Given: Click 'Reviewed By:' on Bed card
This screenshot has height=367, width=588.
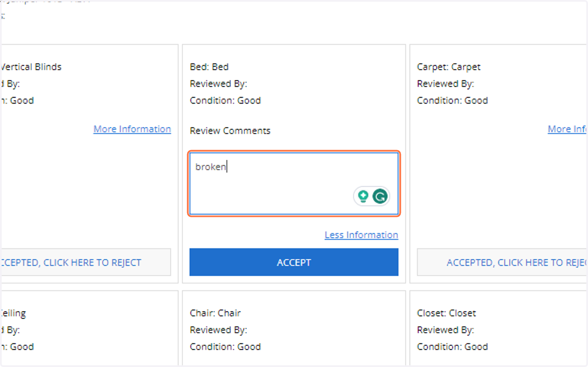Looking at the screenshot, I should (219, 84).
